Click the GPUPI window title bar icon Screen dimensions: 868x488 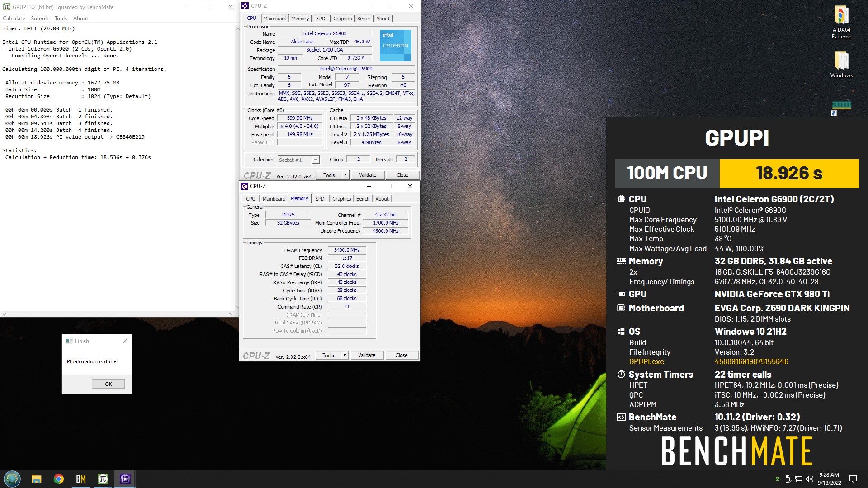click(7, 7)
